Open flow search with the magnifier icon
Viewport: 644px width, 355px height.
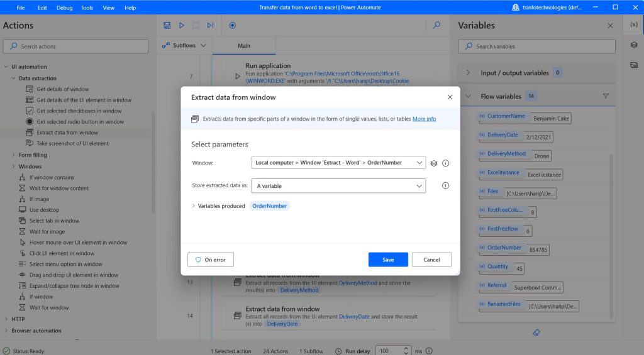point(436,25)
